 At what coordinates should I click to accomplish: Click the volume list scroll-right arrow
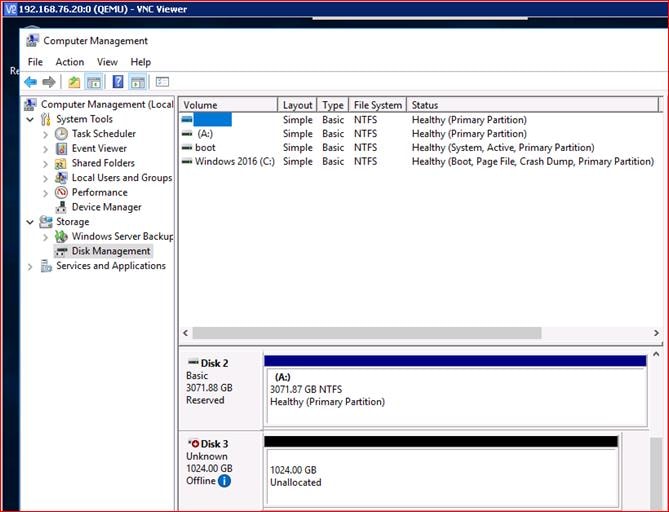click(656, 333)
